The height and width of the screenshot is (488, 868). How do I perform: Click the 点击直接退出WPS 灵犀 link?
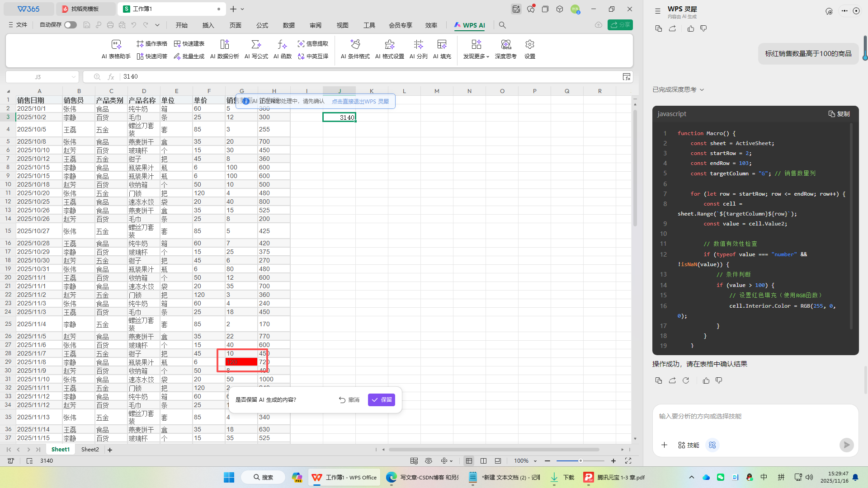[x=360, y=101]
